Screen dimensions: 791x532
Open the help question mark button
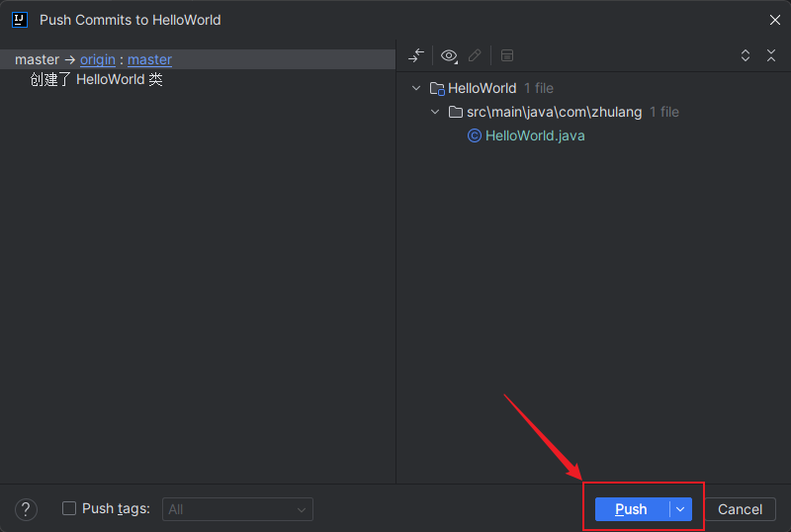click(x=26, y=510)
